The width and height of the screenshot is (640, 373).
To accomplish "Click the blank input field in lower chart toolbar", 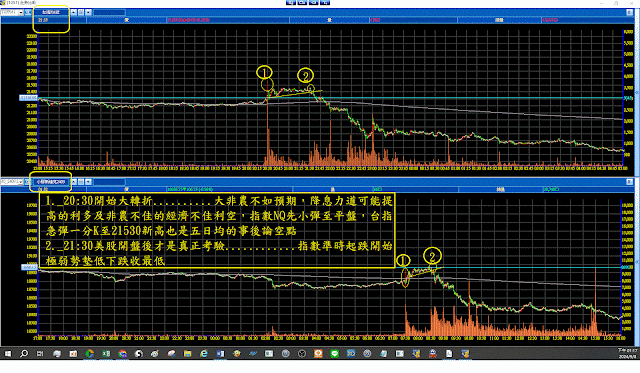I will click(x=109, y=182).
